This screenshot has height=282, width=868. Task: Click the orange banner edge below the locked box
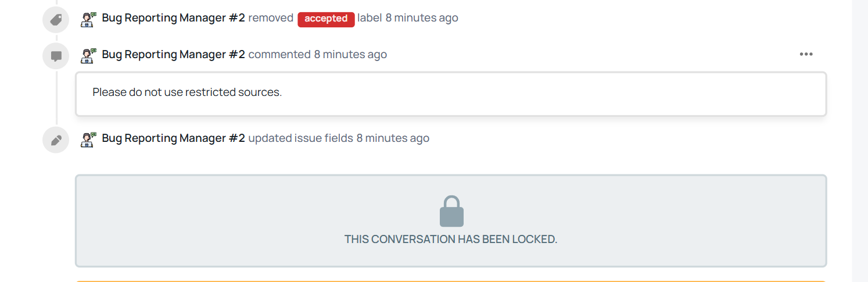tap(451, 281)
